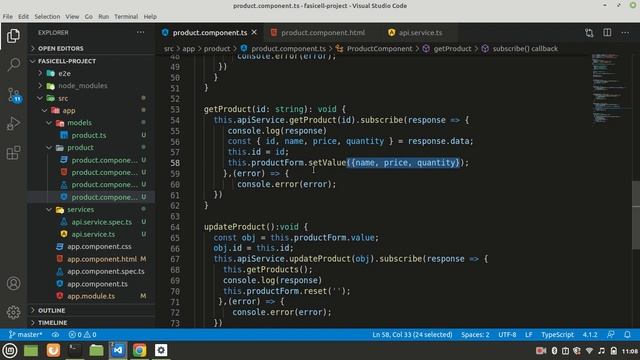The height and width of the screenshot is (360, 640).
Task: Click subscribe() callback breadcrumb item
Action: pyautogui.click(x=525, y=49)
